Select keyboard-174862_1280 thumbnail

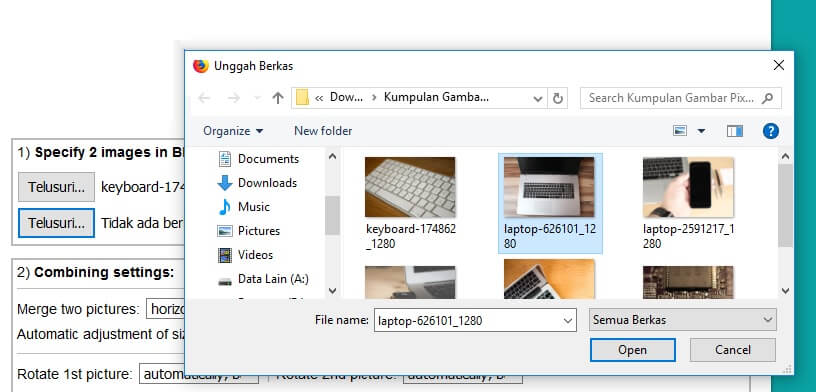click(410, 187)
